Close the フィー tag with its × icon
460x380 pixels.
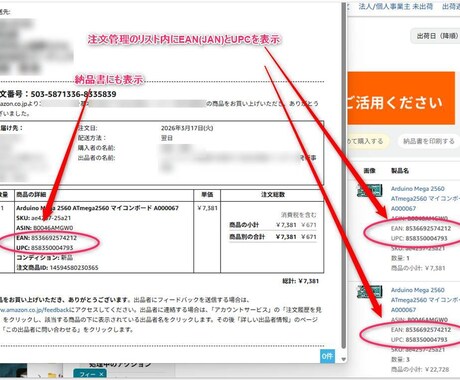tap(101, 374)
